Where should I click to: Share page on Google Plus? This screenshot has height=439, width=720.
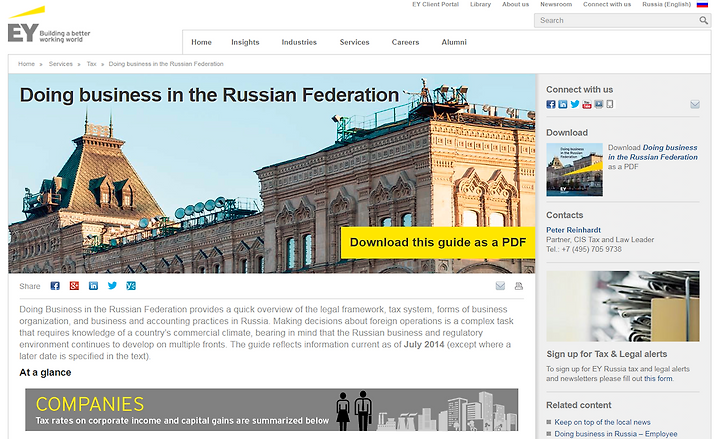click(74, 286)
